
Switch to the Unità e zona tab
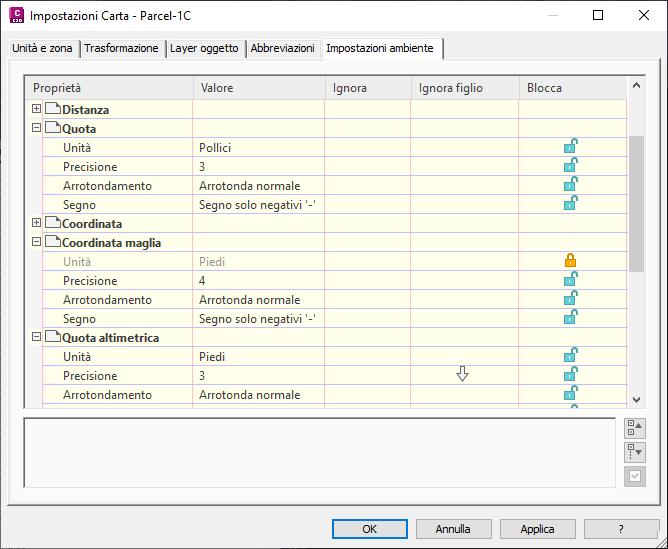click(x=42, y=49)
